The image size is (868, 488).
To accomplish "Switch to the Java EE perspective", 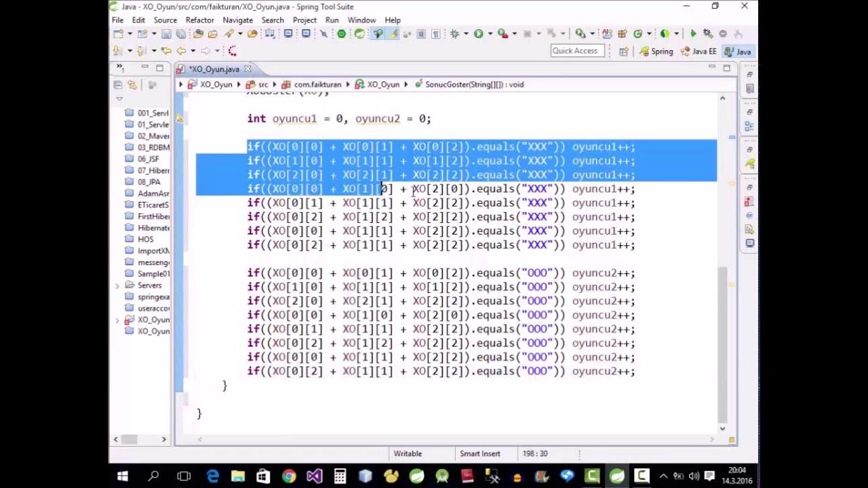I will click(x=698, y=52).
